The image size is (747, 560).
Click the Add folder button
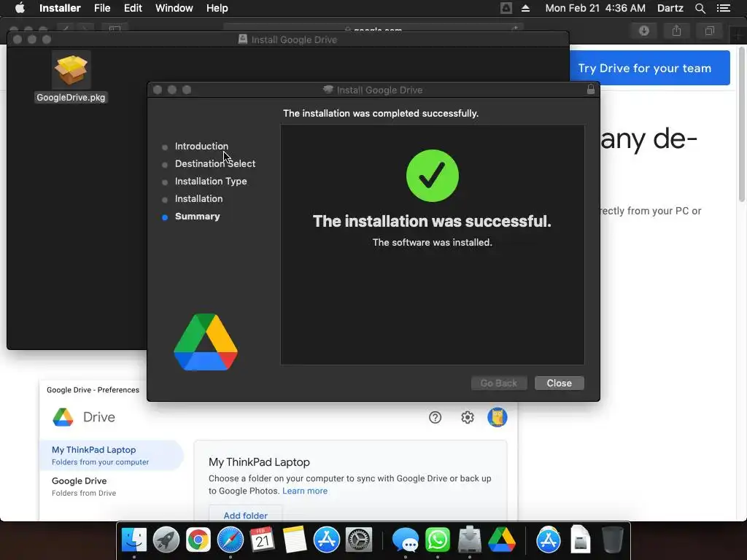click(245, 516)
